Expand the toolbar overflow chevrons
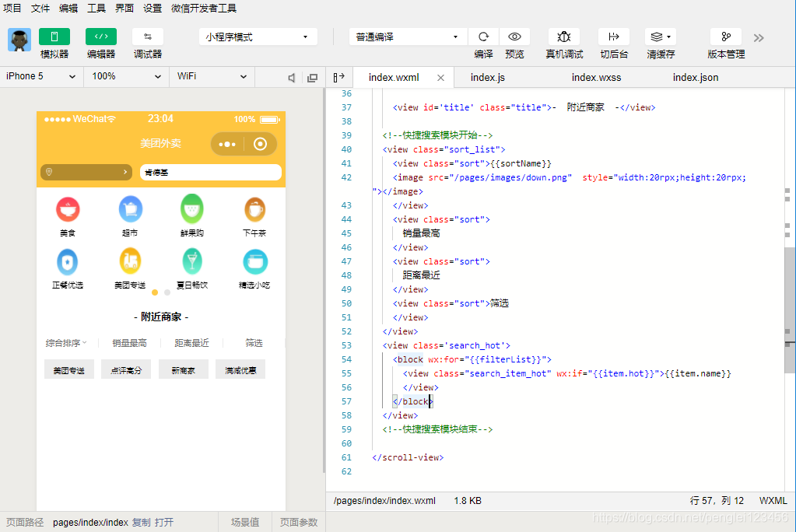This screenshot has width=796, height=532. tap(759, 38)
